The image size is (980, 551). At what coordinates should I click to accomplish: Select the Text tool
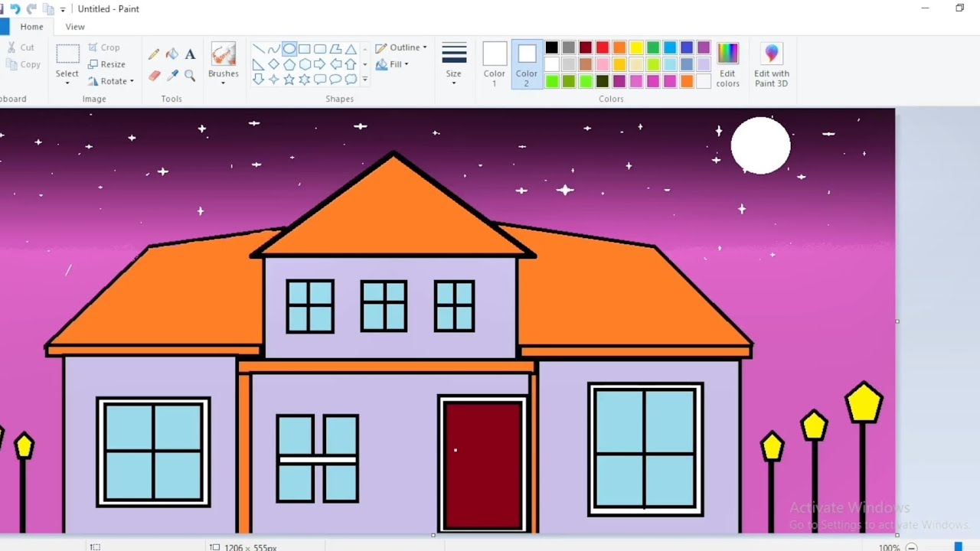191,54
